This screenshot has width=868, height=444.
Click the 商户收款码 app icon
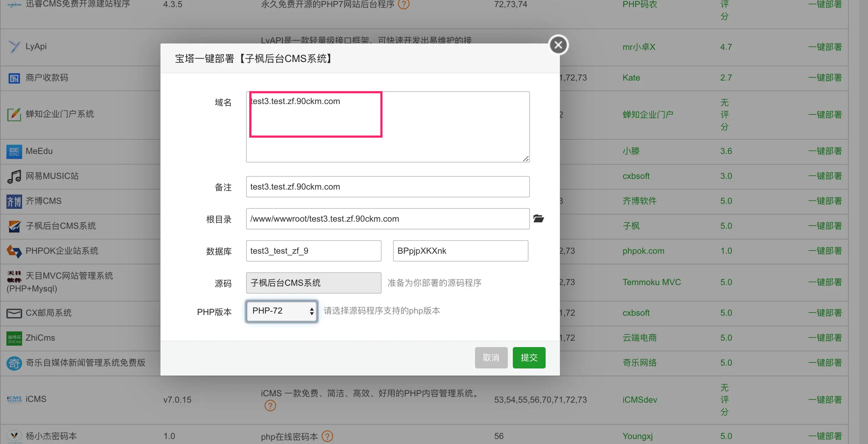[14, 78]
